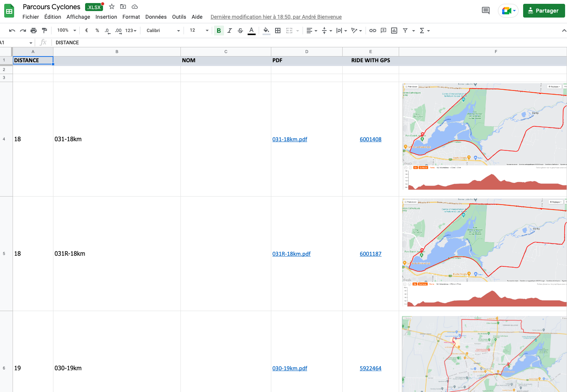View cloud save status icon

point(134,6)
